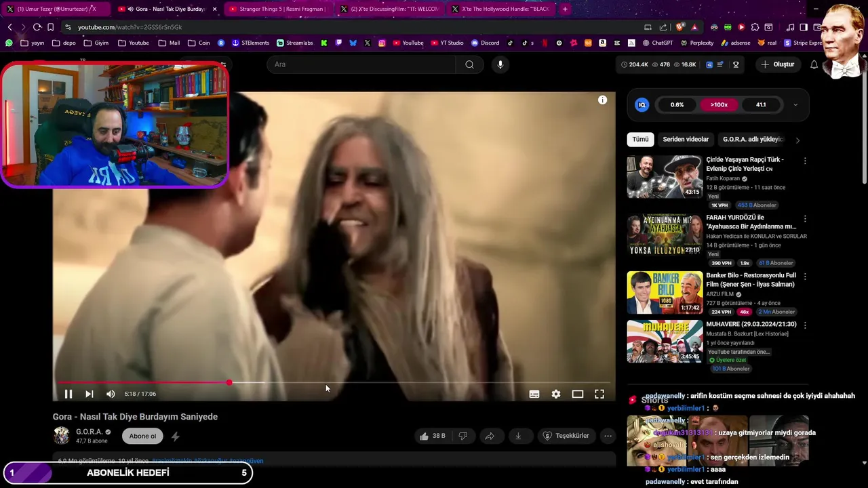Click the trophy icon in extension stats bar
Viewport: 868px width, 488px height.
[736, 64]
